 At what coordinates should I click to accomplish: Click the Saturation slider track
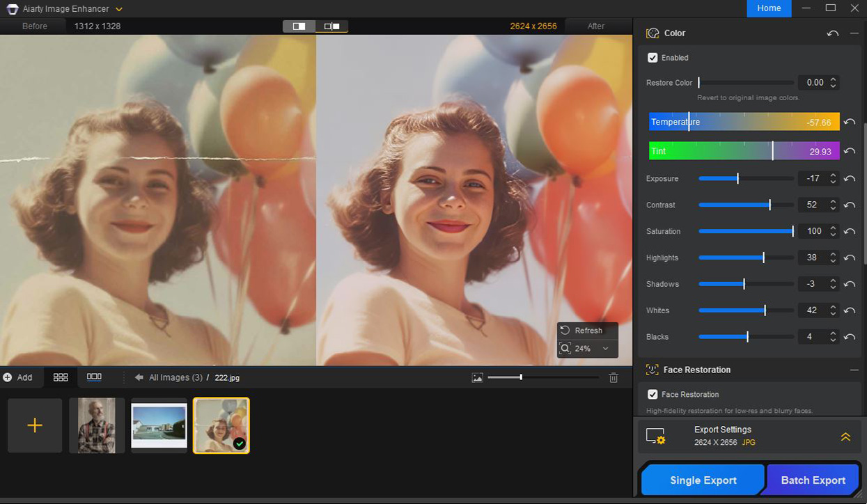(x=746, y=231)
